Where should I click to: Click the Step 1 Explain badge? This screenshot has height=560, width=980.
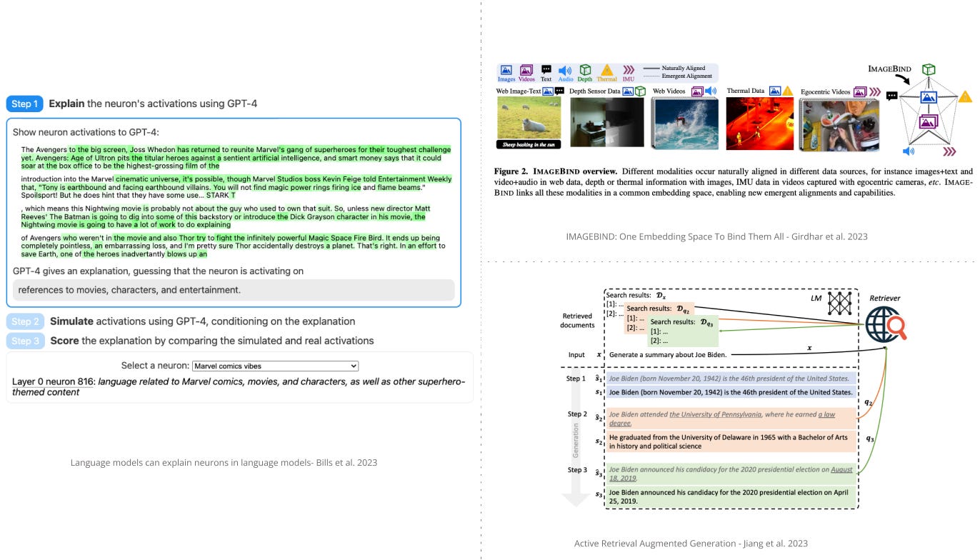(25, 104)
